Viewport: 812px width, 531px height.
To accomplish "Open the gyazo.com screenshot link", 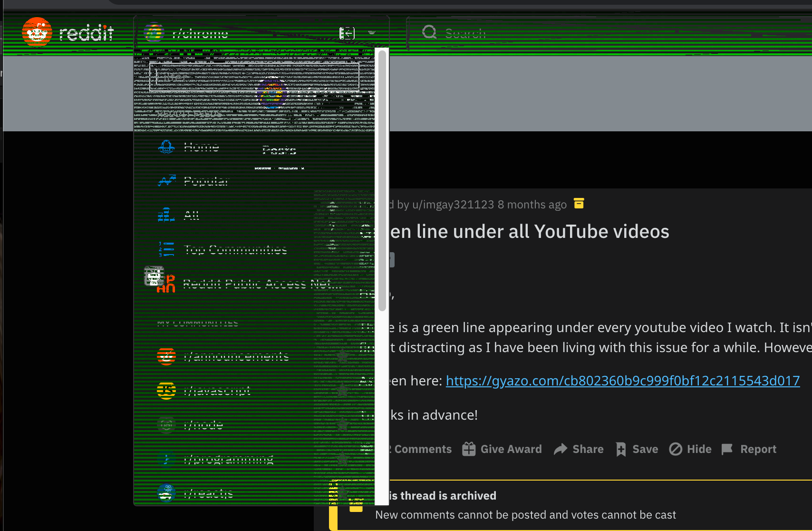I will [623, 381].
